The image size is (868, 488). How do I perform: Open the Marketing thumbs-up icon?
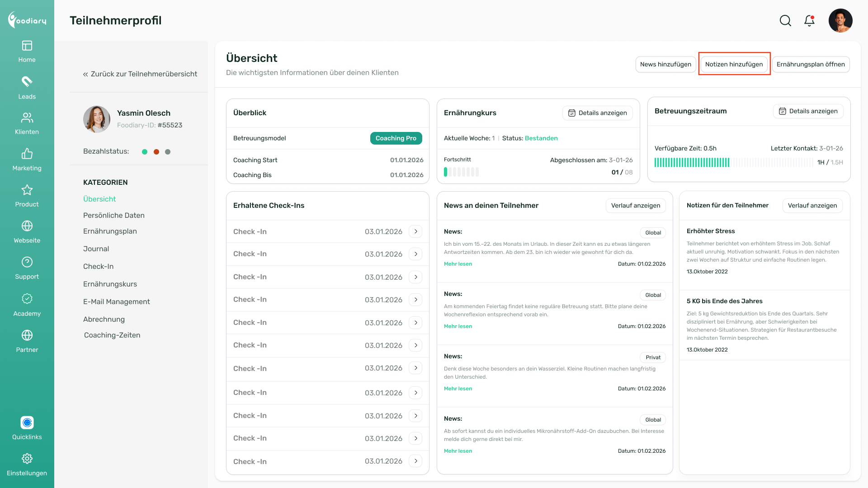(27, 154)
